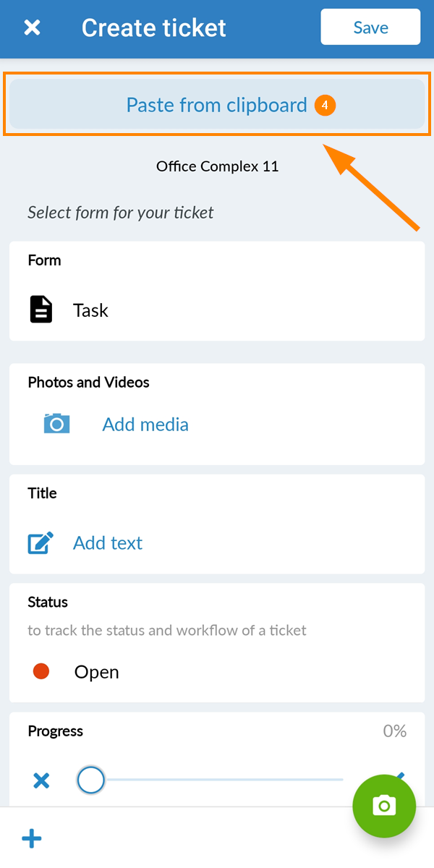This screenshot has height=868, width=434.
Task: Click the plus icon in the bottom bar
Action: [x=32, y=839]
